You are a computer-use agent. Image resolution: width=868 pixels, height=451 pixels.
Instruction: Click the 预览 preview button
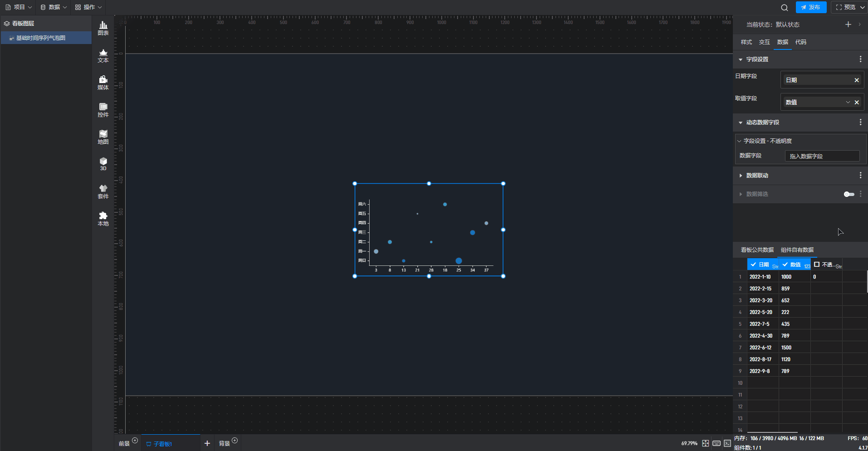[x=846, y=7]
